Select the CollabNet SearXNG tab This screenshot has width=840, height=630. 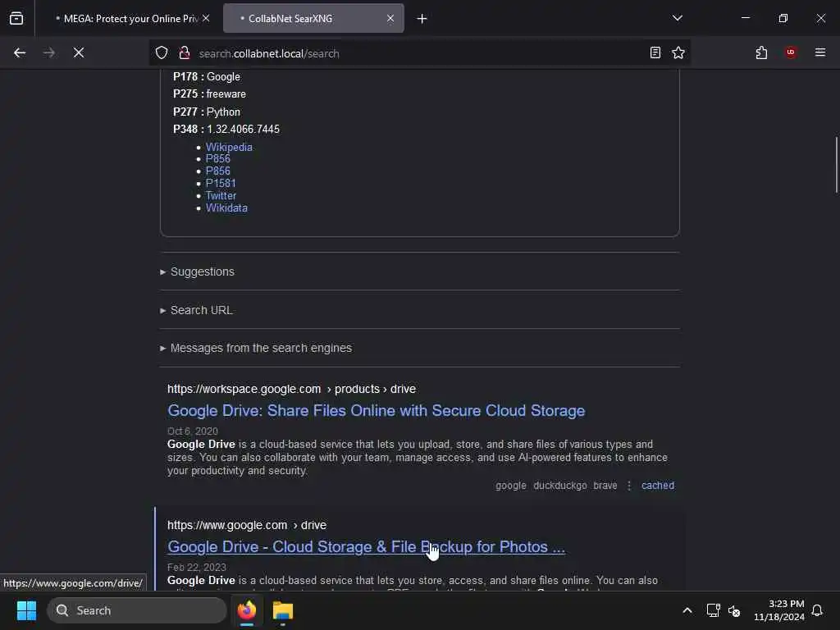pos(313,18)
